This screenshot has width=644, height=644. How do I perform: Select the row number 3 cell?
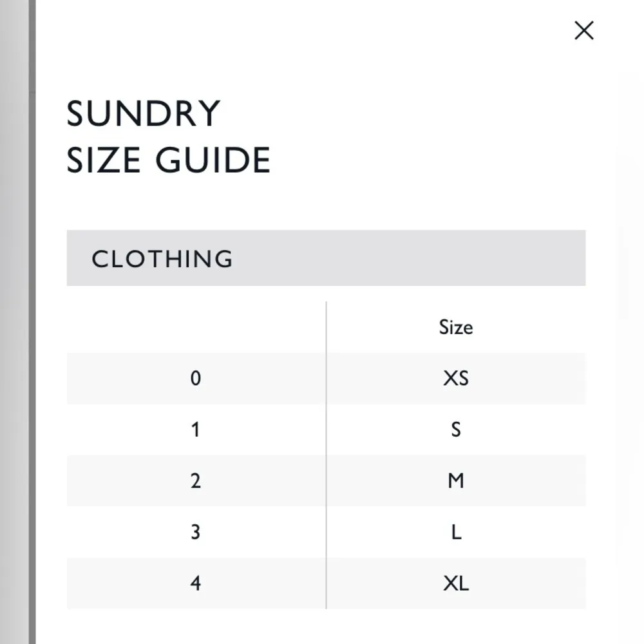tap(196, 532)
